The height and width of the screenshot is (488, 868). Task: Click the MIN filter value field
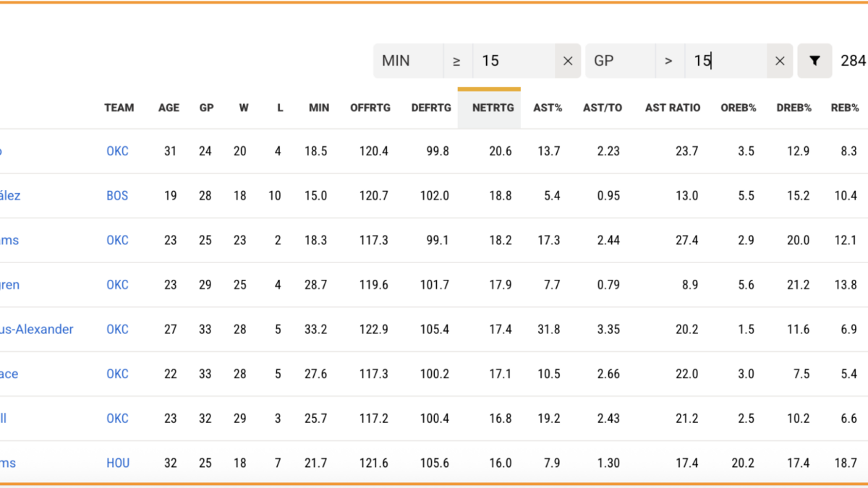pos(514,61)
